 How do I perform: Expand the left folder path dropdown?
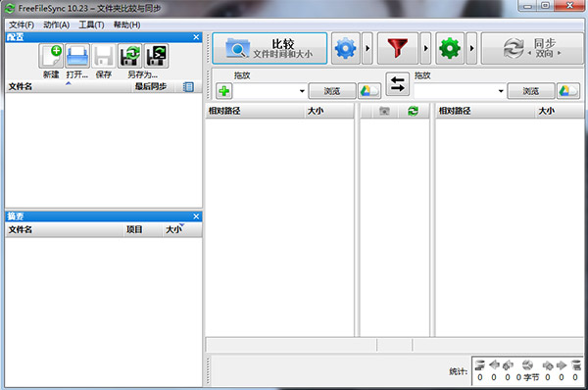point(302,91)
